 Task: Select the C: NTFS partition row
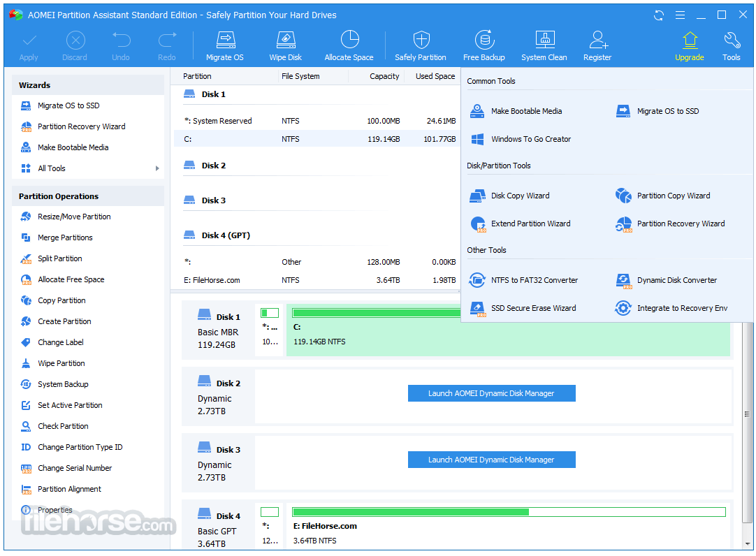pos(317,139)
